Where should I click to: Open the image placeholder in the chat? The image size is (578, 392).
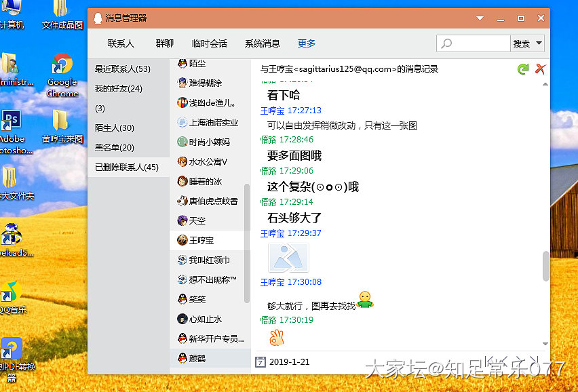288,258
